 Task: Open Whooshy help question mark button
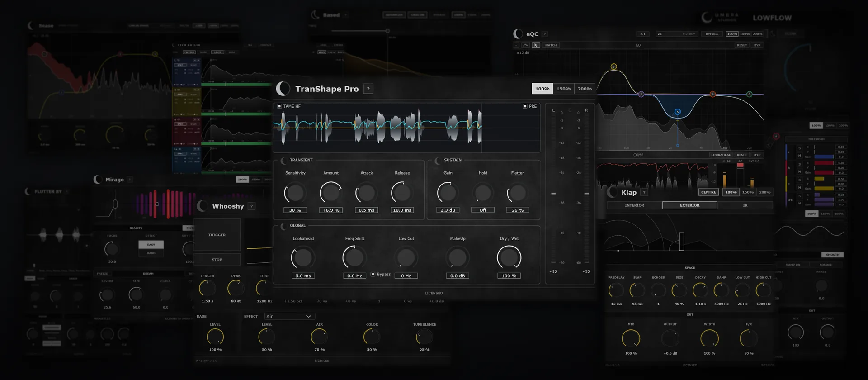pyautogui.click(x=252, y=206)
